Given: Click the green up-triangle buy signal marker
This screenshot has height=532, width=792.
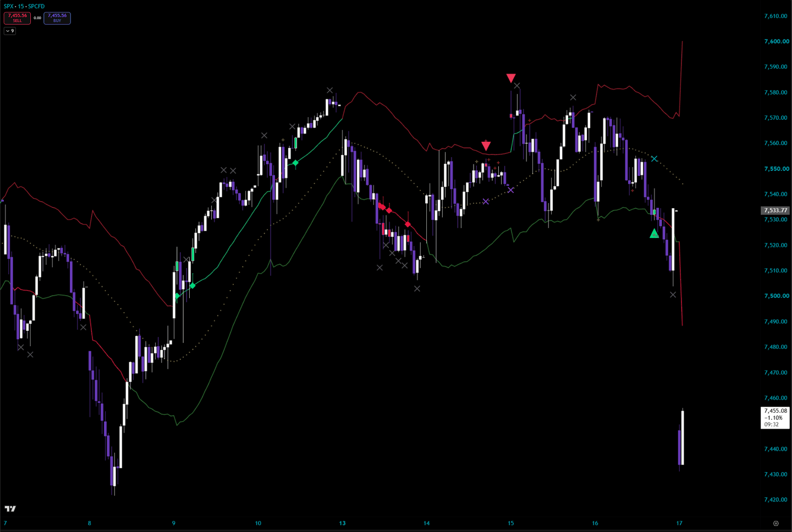Looking at the screenshot, I should (654, 234).
